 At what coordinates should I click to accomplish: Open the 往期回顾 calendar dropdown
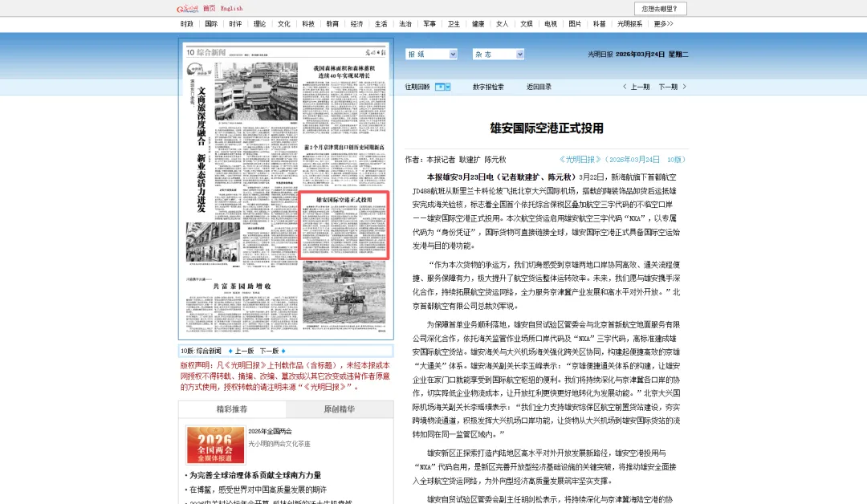[443, 87]
